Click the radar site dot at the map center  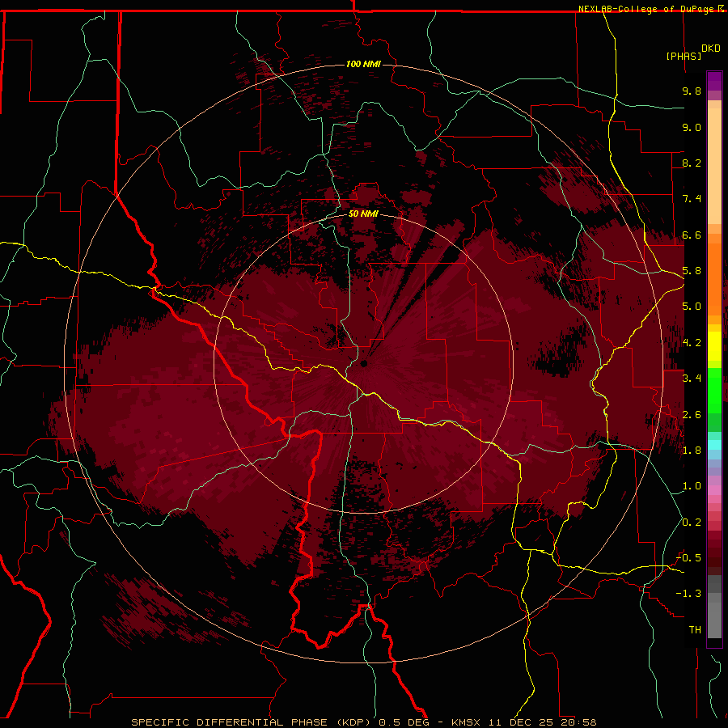click(x=364, y=363)
